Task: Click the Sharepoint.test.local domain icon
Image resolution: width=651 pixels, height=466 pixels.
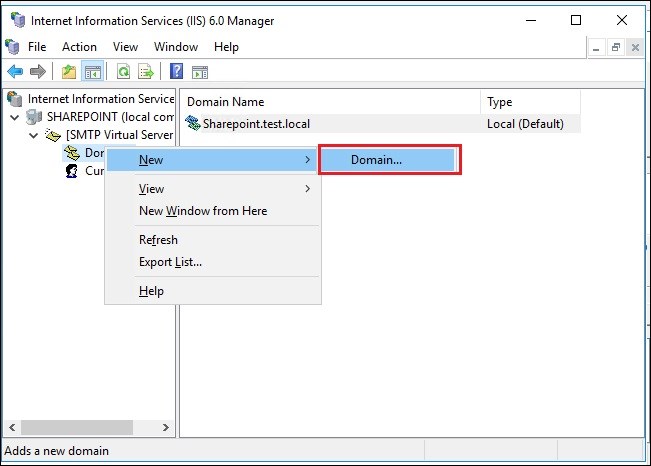Action: pos(193,123)
